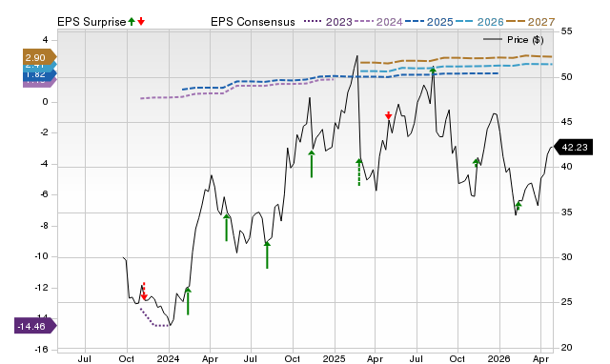
Task: Click the green surprise arrow near February 2026
Action: (518, 206)
